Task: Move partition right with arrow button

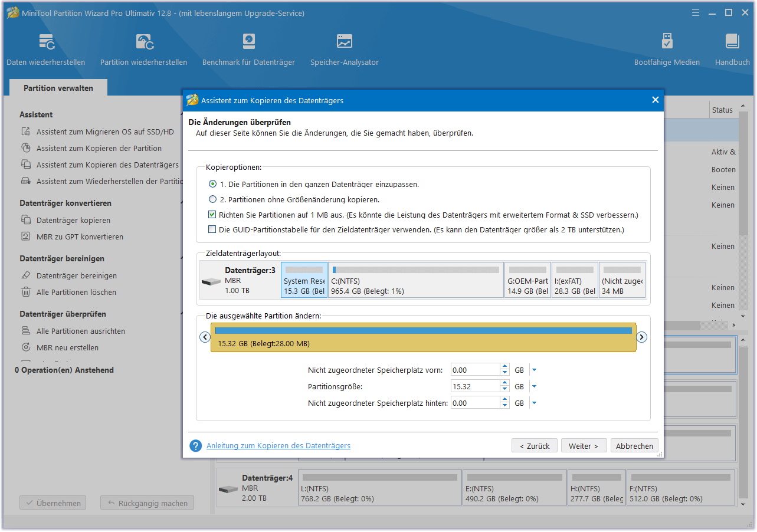Action: [642, 337]
